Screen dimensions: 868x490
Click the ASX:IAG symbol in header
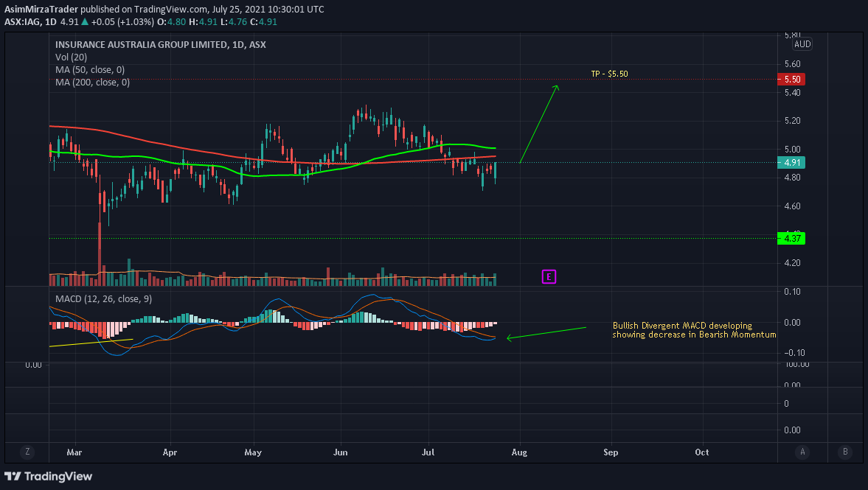(x=23, y=22)
